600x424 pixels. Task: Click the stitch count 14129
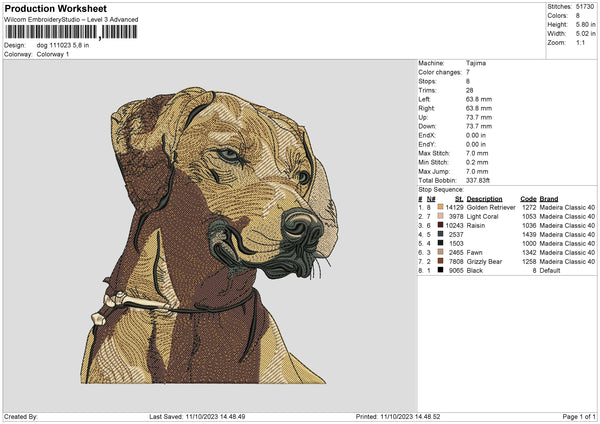coord(455,207)
